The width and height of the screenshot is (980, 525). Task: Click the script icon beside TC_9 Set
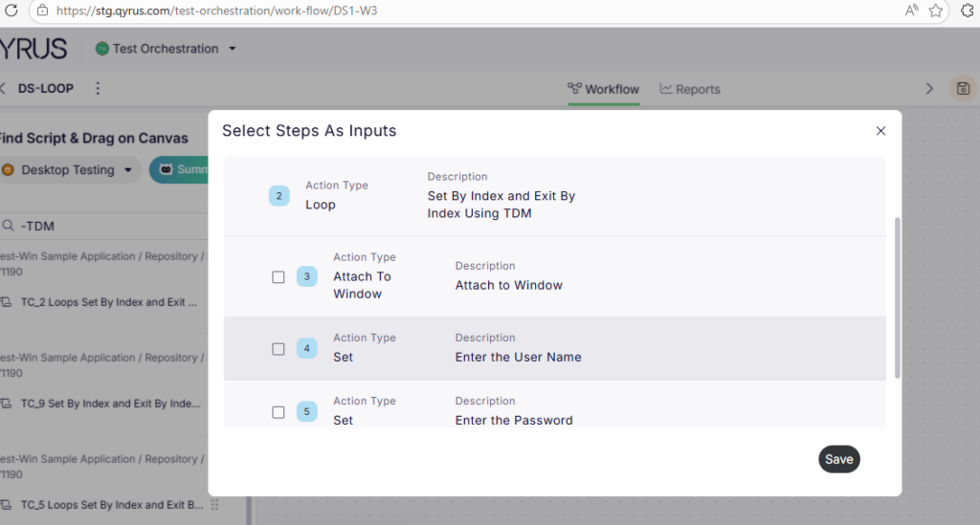pos(7,404)
